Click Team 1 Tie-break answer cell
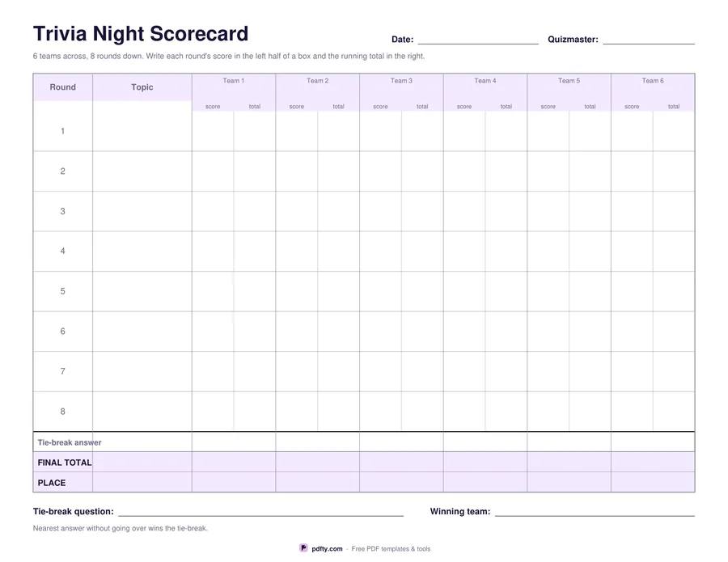Image resolution: width=728 pixels, height=562 pixels. (234, 442)
